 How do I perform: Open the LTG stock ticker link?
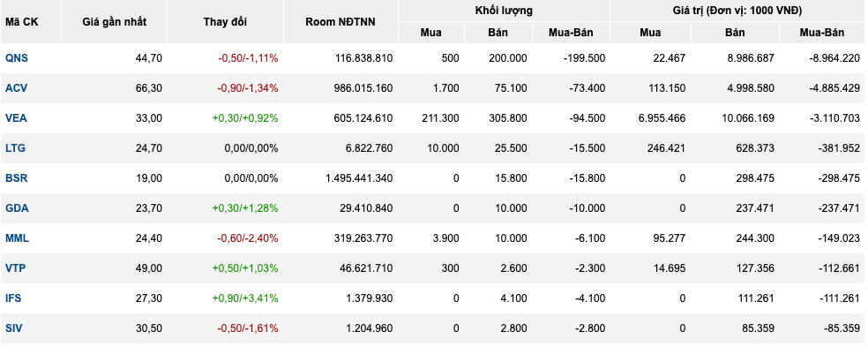(16, 148)
